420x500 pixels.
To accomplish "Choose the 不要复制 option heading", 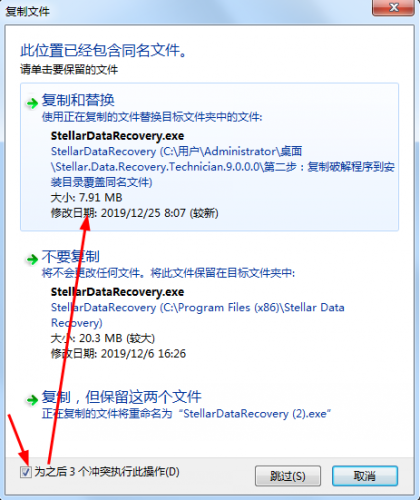I will click(71, 256).
